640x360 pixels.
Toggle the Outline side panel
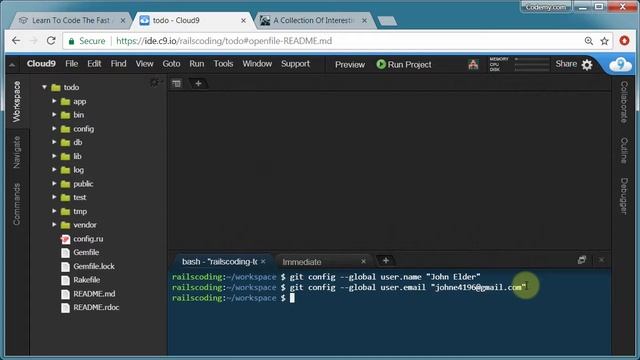pos(624,150)
